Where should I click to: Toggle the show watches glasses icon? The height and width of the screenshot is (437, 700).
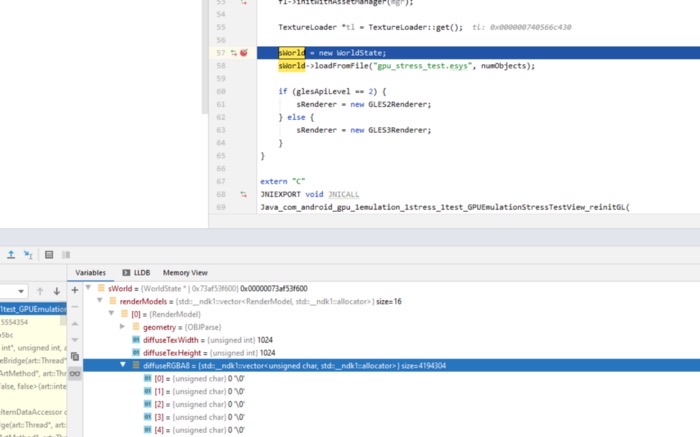pos(75,373)
